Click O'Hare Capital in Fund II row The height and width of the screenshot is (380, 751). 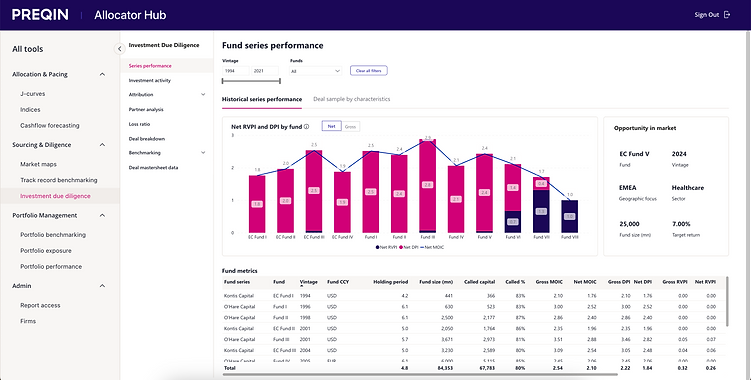(239, 318)
